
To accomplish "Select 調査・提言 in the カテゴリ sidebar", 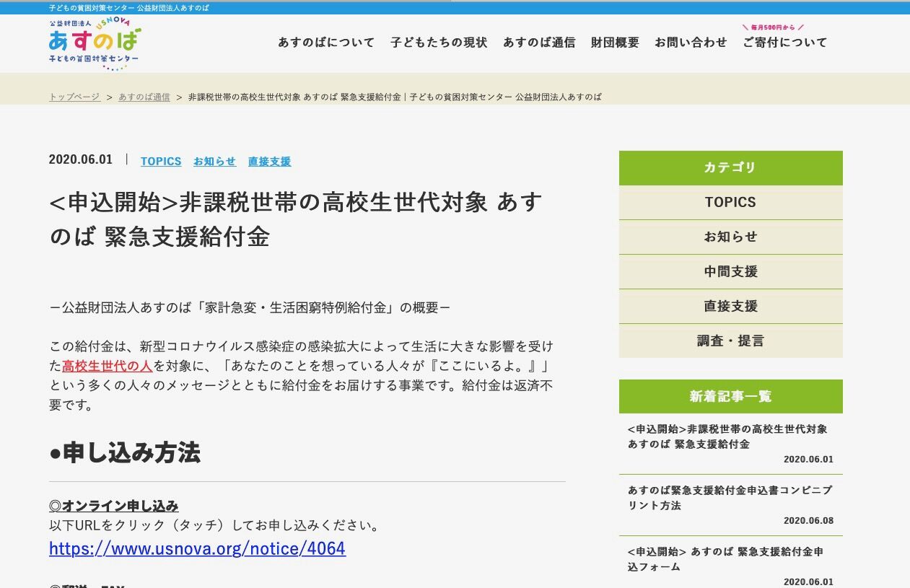I will click(730, 341).
